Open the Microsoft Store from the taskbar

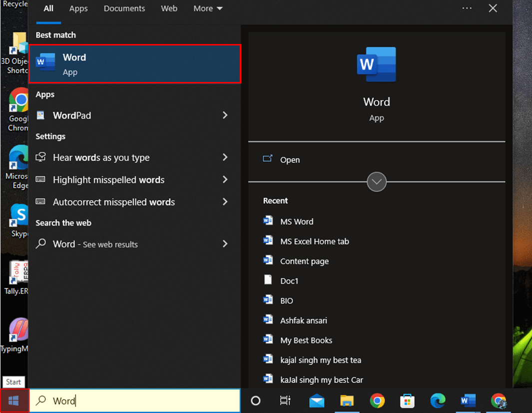pos(407,400)
